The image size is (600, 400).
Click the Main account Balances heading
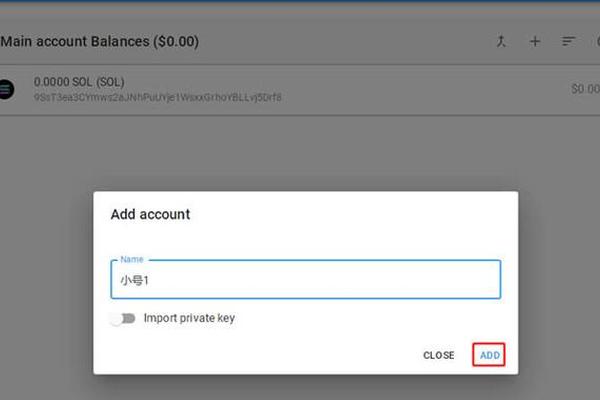click(x=99, y=41)
